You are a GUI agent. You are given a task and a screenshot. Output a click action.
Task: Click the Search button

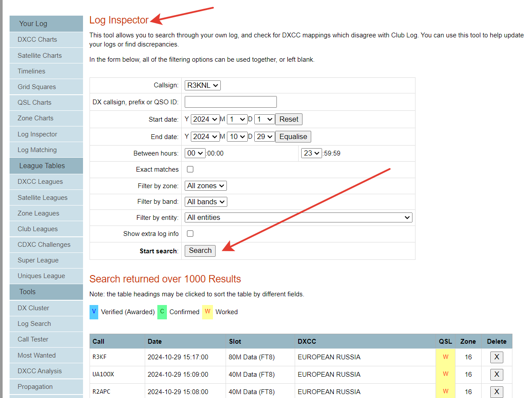[200, 251]
